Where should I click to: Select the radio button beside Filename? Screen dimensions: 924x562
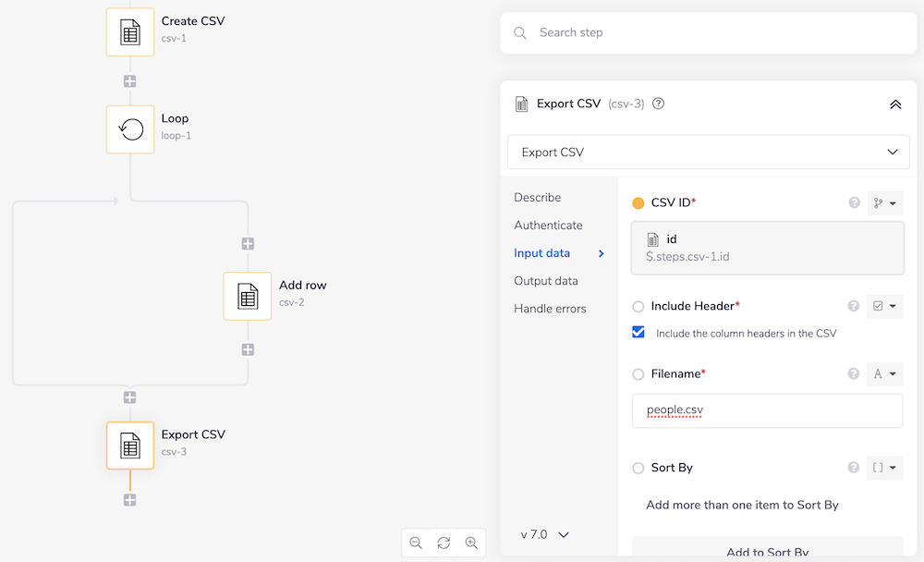click(638, 374)
